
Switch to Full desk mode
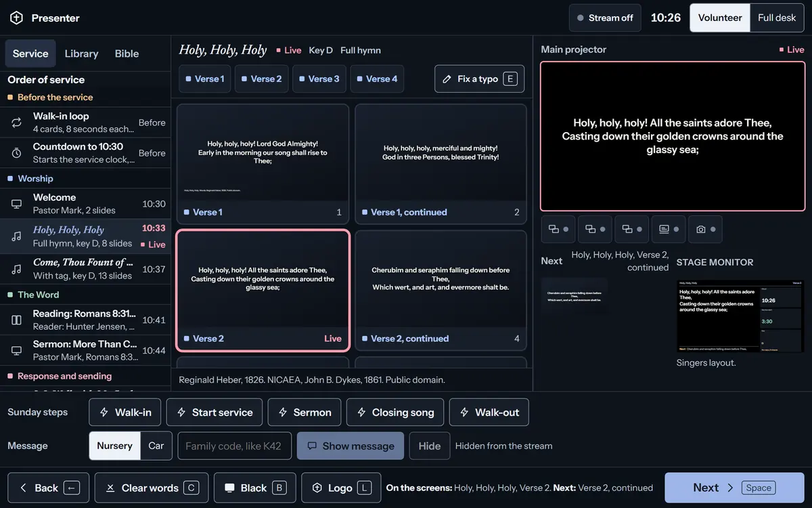point(777,18)
